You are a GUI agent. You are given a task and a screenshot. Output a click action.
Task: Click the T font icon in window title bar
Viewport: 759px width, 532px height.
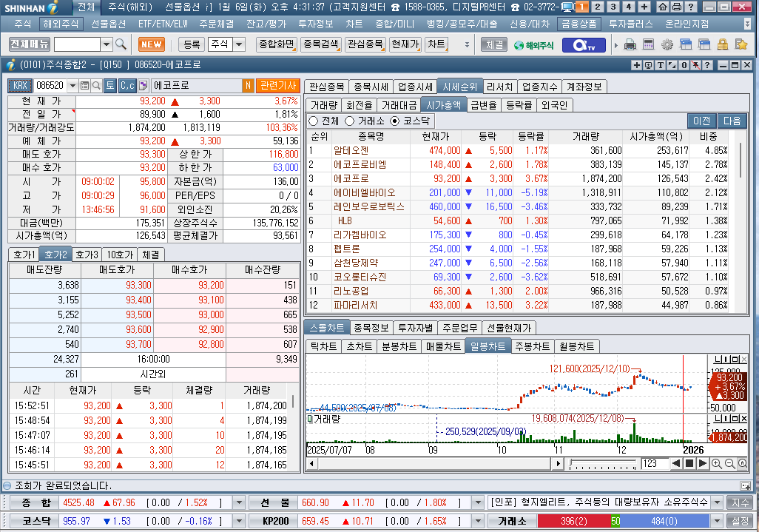pyautogui.click(x=661, y=65)
